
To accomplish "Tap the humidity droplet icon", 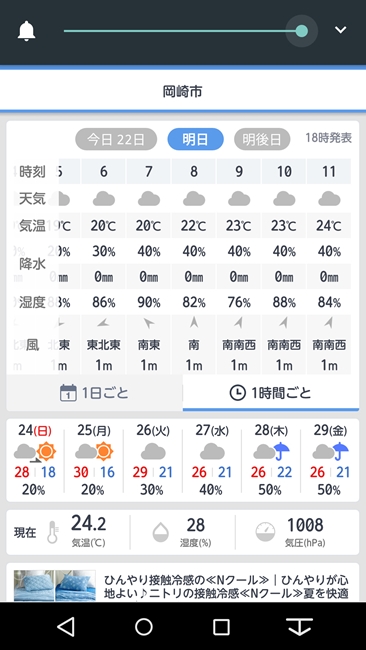I will [x=161, y=532].
